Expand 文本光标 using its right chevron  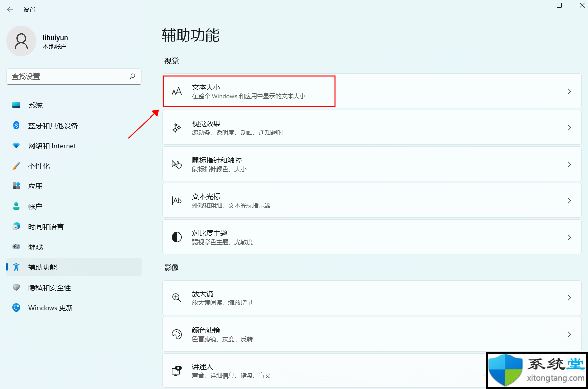point(569,200)
